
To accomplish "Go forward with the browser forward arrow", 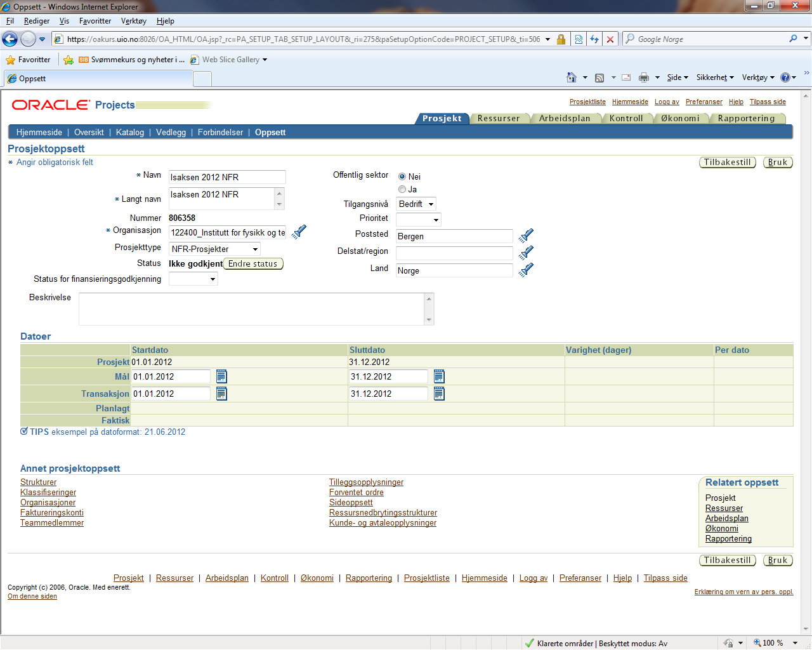I will pyautogui.click(x=28, y=39).
